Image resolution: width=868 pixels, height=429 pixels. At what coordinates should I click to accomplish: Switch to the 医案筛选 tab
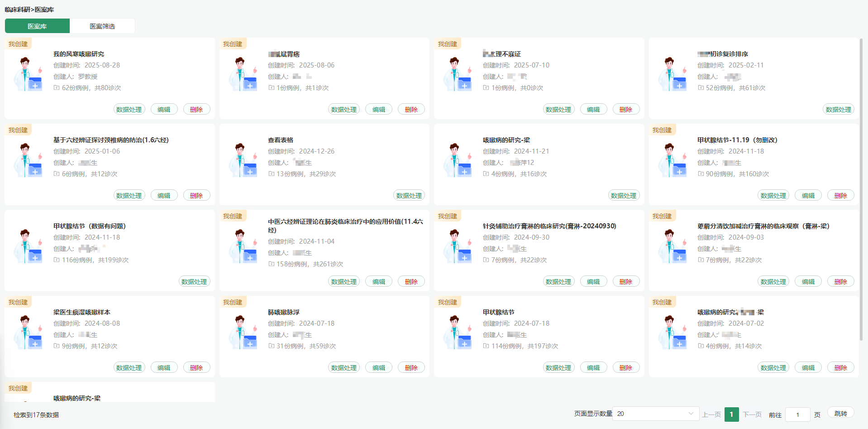[x=102, y=26]
